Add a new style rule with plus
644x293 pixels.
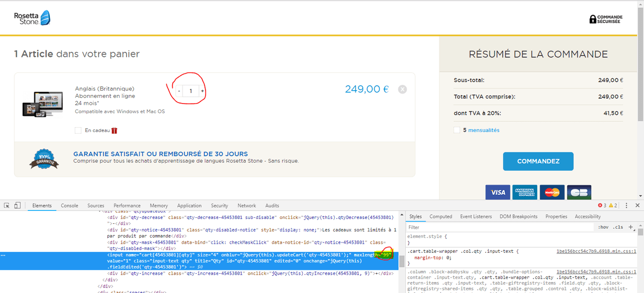(x=631, y=228)
